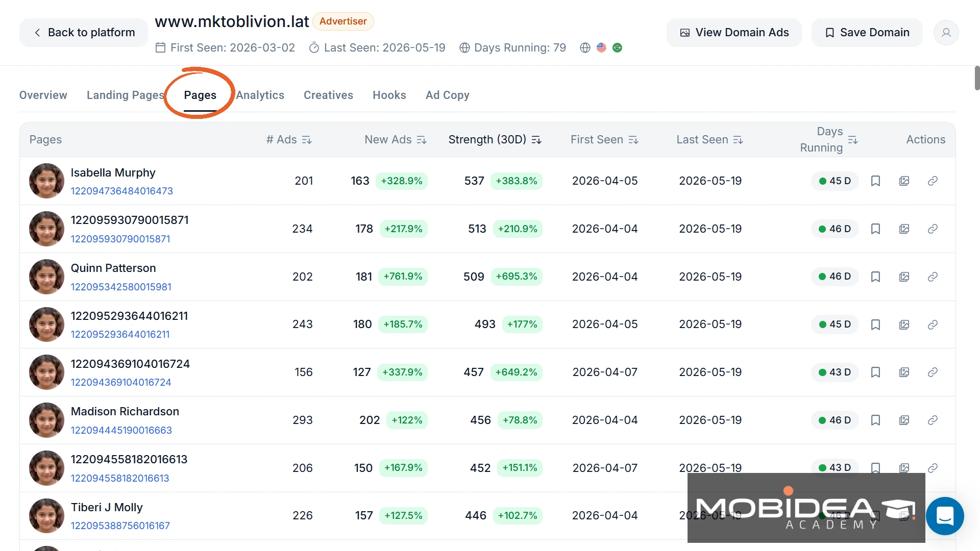Open ads image icon for Isabella Murphy

click(904, 181)
